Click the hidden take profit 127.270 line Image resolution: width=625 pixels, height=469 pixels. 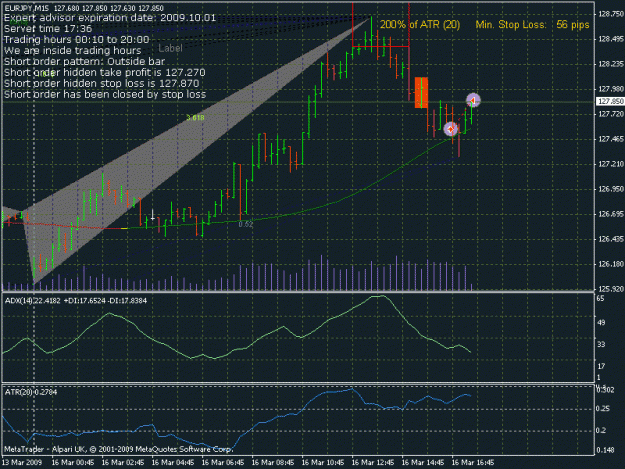[105, 73]
